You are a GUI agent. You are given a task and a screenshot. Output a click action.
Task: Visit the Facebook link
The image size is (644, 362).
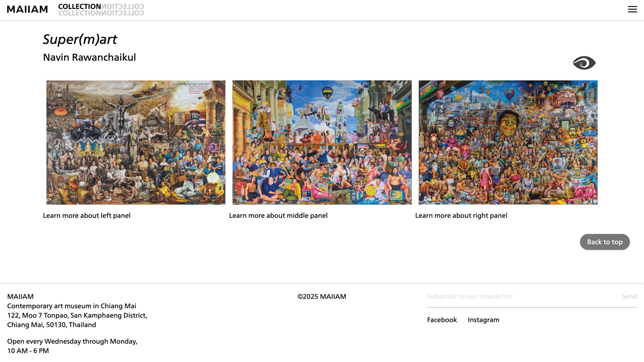442,320
